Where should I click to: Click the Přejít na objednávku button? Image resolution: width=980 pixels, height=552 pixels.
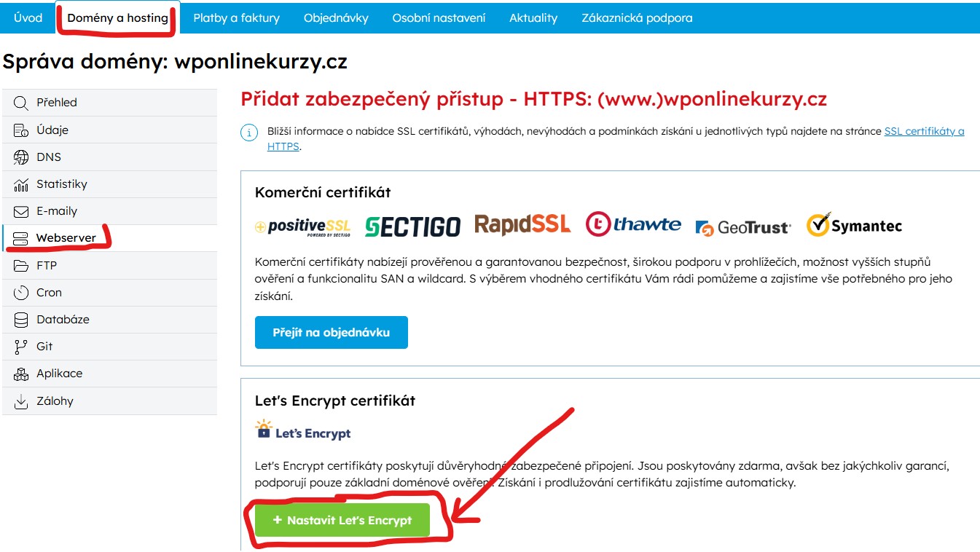[x=331, y=333]
